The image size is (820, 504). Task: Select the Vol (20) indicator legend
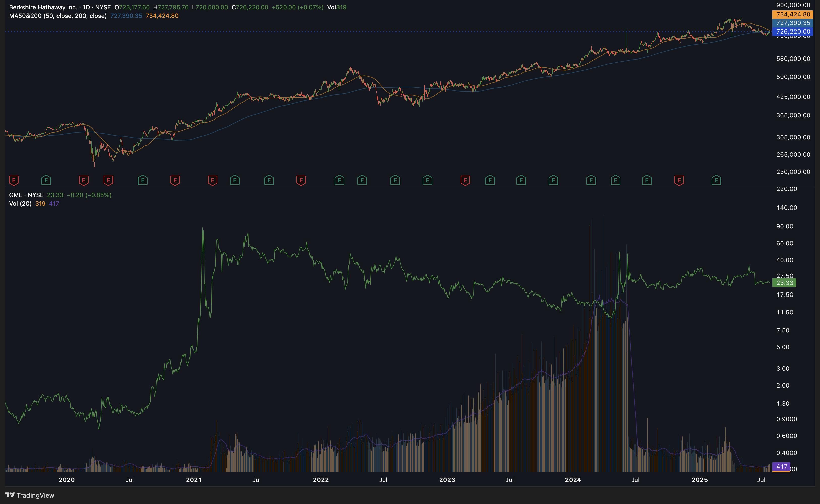(x=20, y=204)
